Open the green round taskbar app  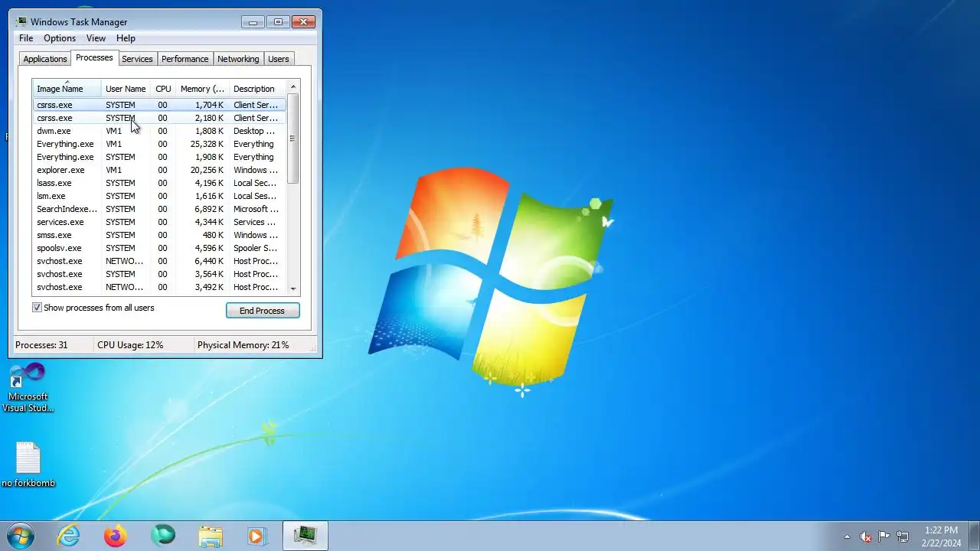point(163,536)
